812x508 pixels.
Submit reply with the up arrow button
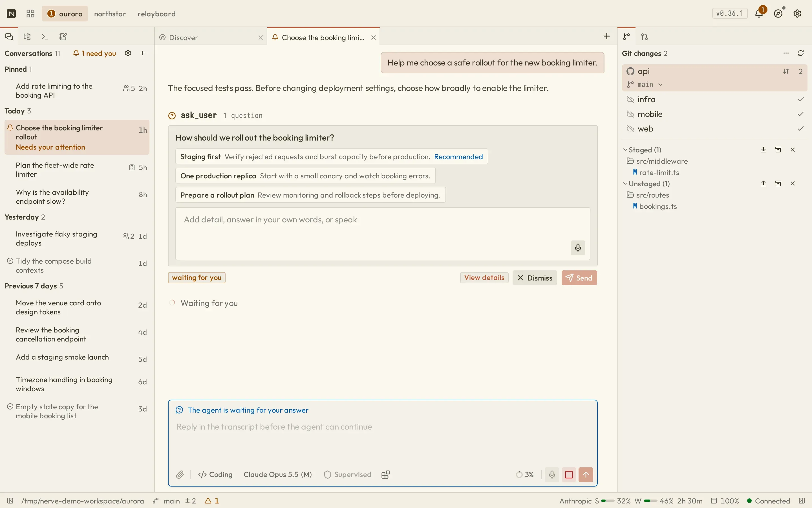pyautogui.click(x=586, y=474)
